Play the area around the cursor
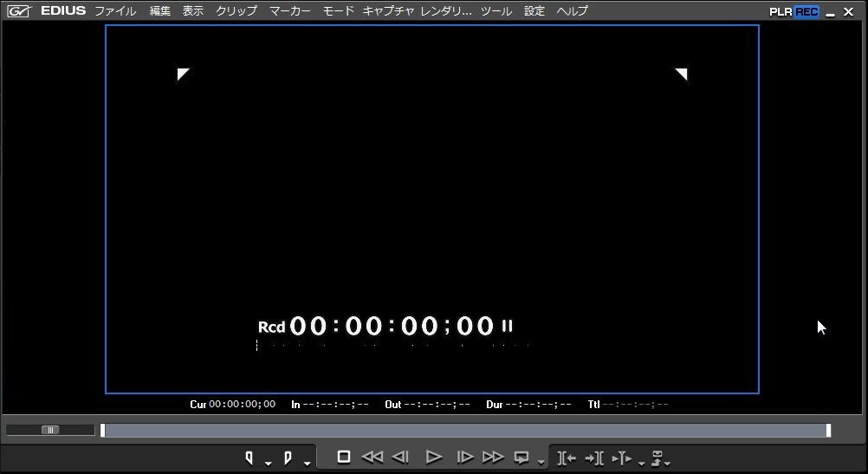868x474 pixels. click(x=622, y=458)
